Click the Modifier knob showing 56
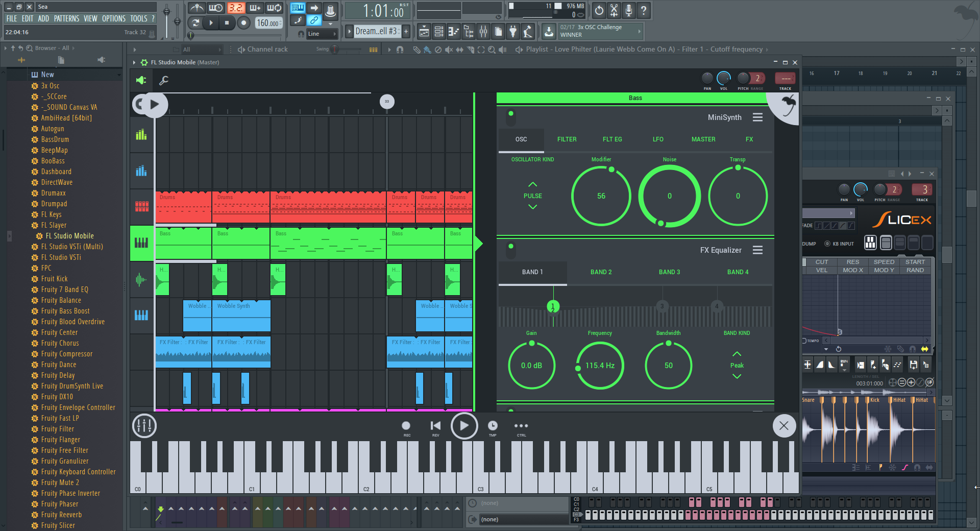This screenshot has height=531, width=980. pyautogui.click(x=601, y=196)
